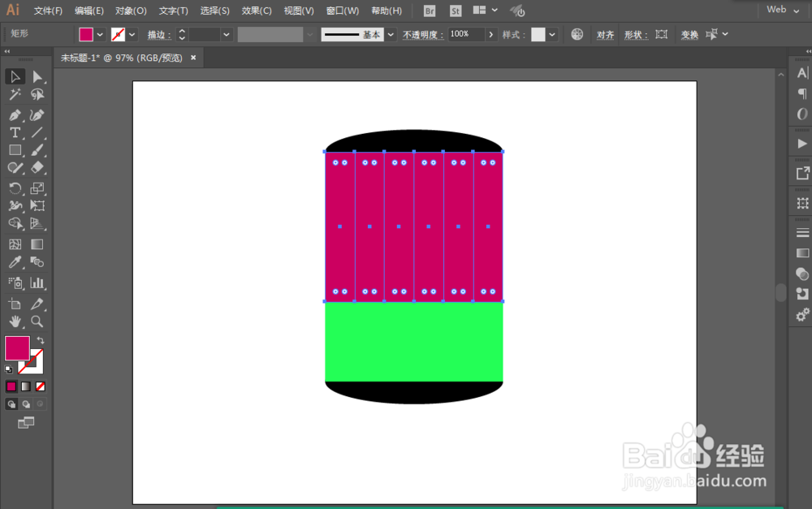812x509 pixels.
Task: Set stroke to none in the toolbar swatches
Action: click(40, 386)
